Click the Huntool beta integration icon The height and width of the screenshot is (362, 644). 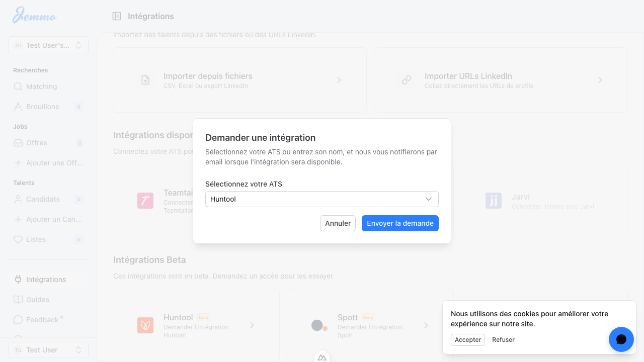145,325
